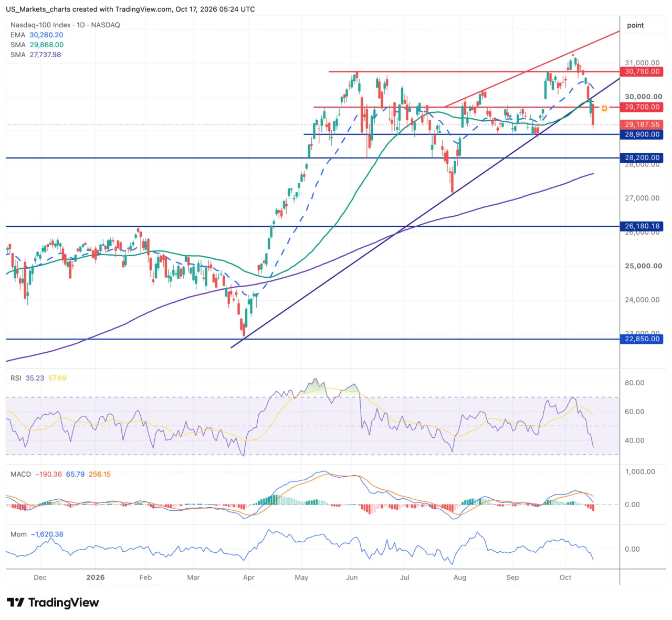The height and width of the screenshot is (620, 672).
Task: Select the 28,200.00 support label
Action: (x=642, y=157)
